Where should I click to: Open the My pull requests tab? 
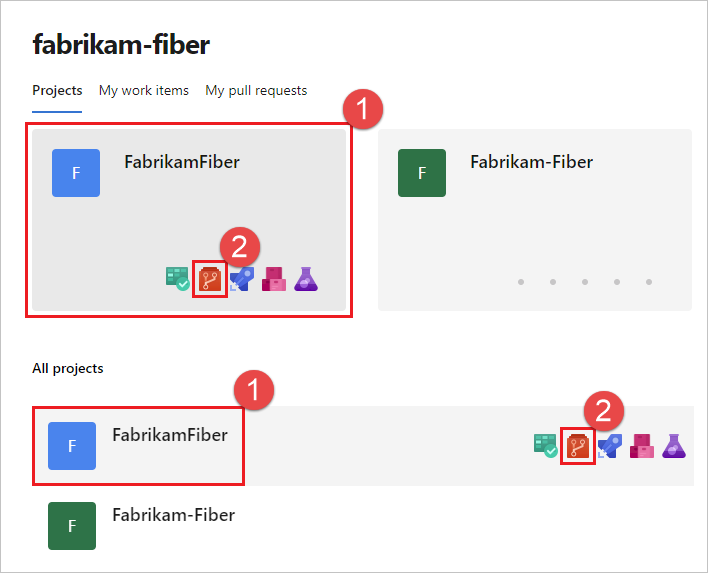pyautogui.click(x=256, y=90)
